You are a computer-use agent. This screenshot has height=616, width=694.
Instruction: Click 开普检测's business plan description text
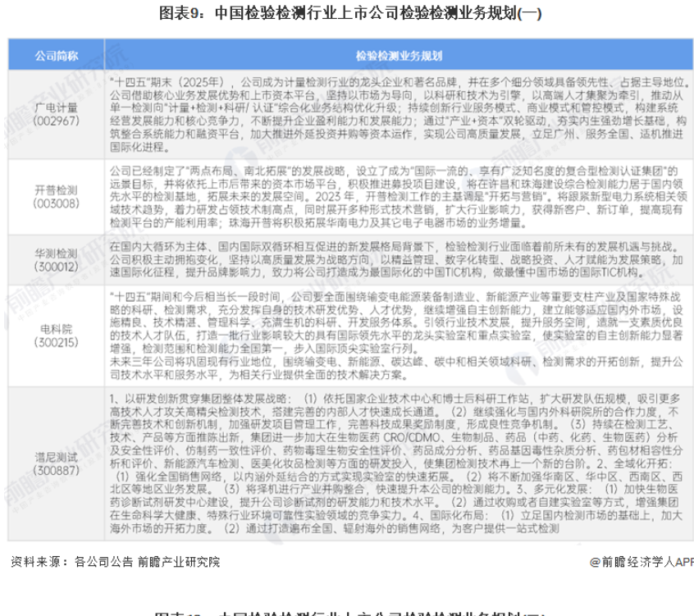398,197
